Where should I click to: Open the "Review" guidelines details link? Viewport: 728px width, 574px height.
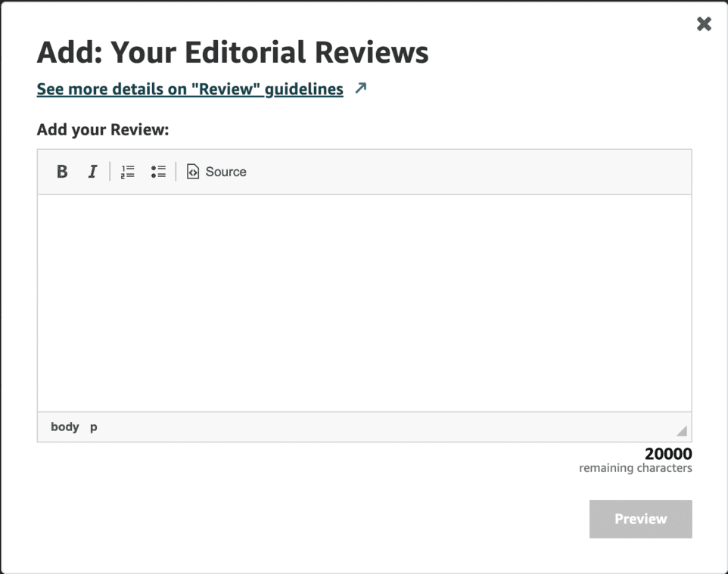pos(190,88)
